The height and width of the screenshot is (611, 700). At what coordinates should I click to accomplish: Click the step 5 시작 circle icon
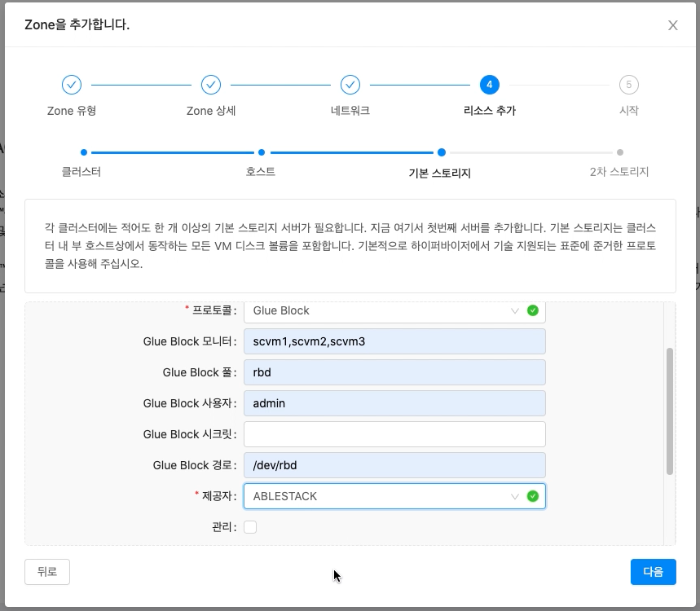click(628, 85)
